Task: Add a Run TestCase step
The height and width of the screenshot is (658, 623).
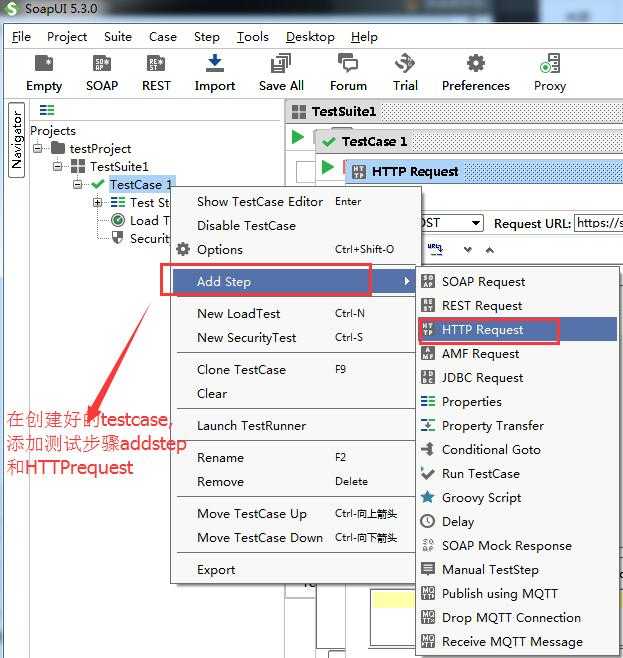Action: [x=517, y=474]
